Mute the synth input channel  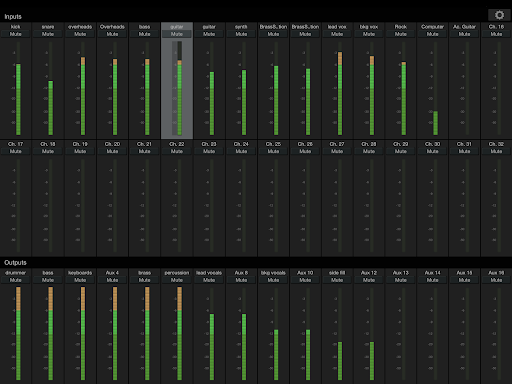click(241, 34)
